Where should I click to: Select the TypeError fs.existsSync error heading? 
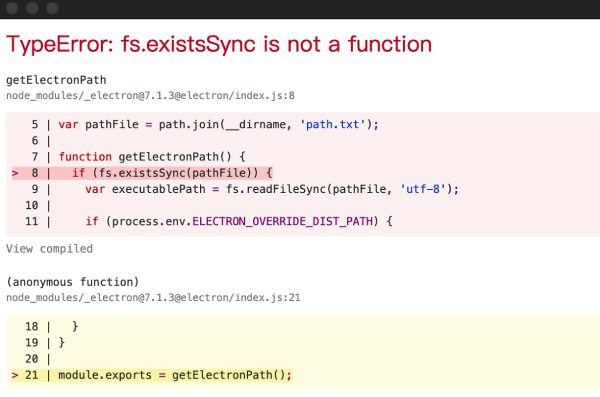[x=219, y=44]
